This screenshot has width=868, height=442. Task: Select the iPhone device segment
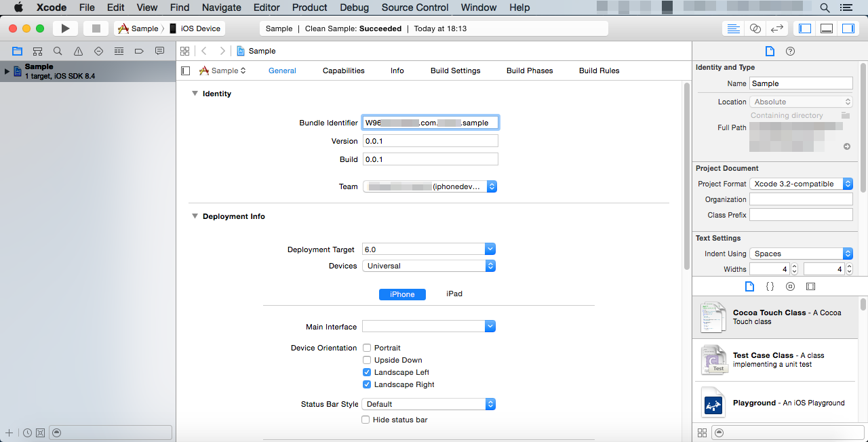coord(402,294)
